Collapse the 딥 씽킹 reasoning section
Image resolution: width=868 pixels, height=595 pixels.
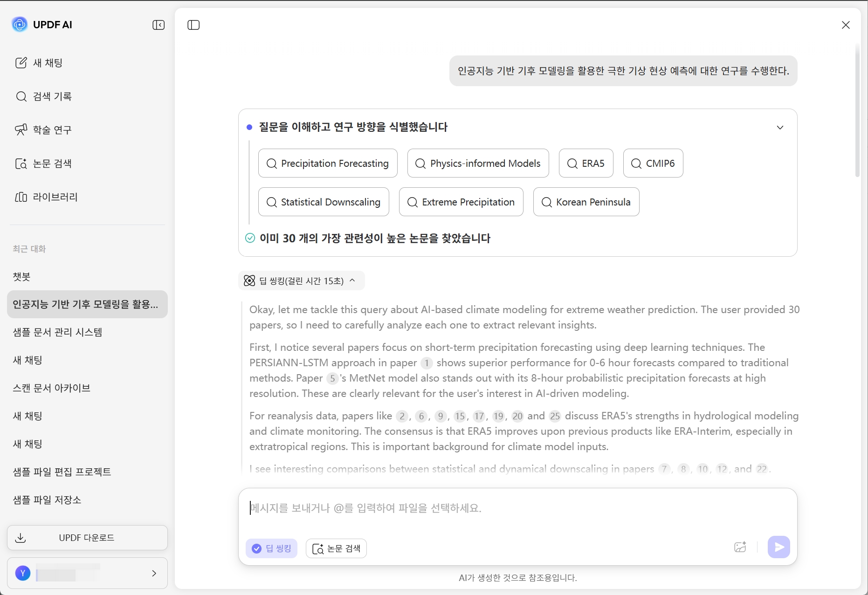353,280
